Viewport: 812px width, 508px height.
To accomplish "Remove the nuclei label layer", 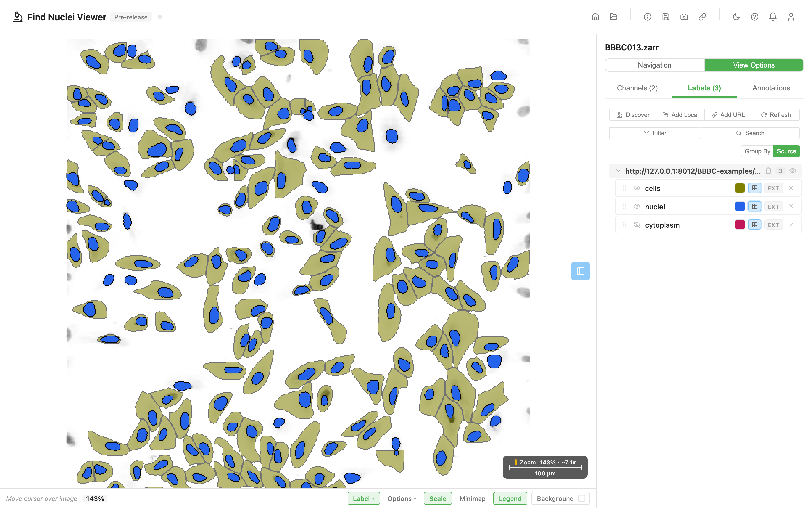I will 791,206.
